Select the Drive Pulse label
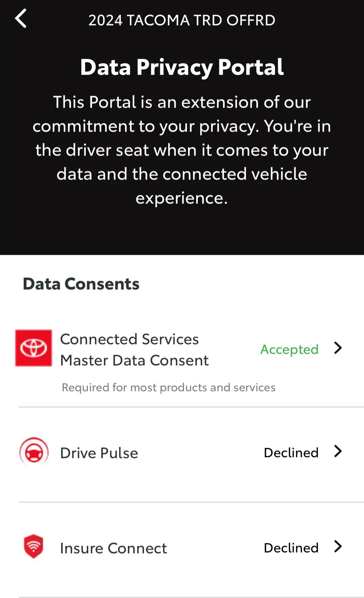Viewport: 364px width, 598px height. click(x=99, y=453)
